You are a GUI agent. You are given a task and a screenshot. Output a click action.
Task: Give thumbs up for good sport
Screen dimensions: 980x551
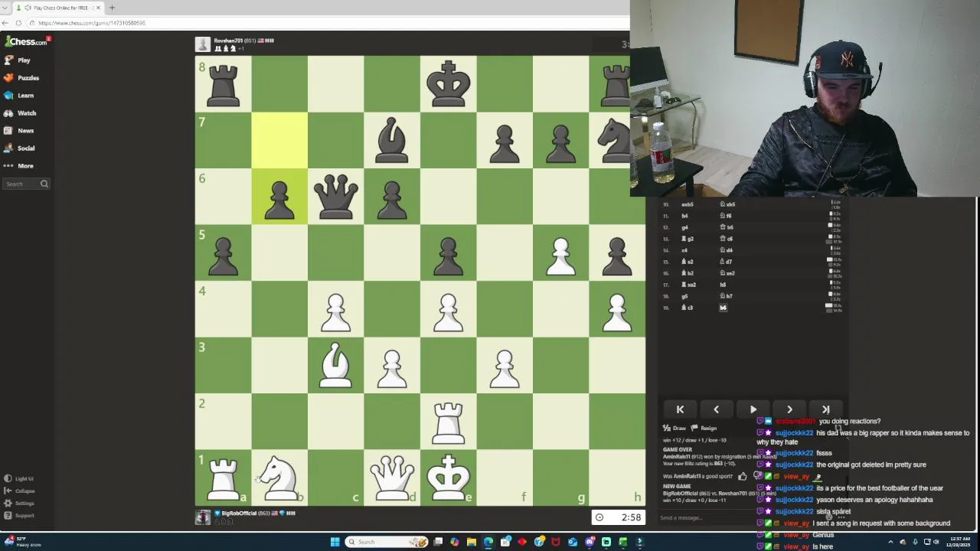pyautogui.click(x=742, y=476)
